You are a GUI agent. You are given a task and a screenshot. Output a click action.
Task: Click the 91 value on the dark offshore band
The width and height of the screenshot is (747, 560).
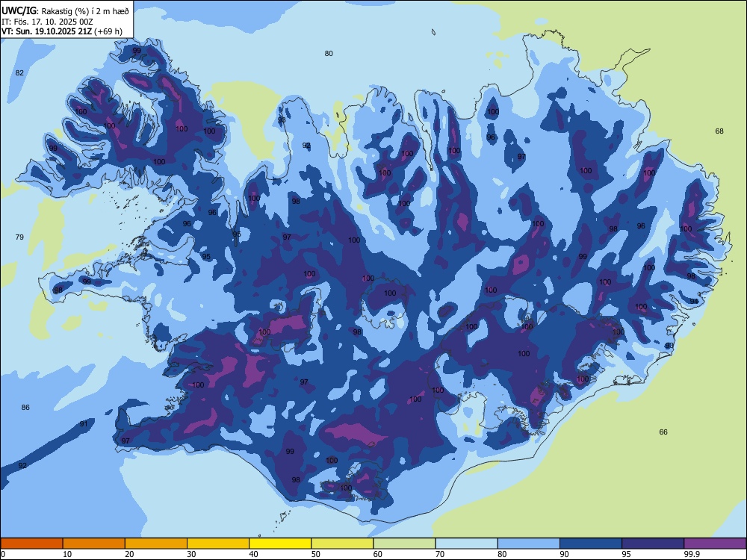point(84,424)
